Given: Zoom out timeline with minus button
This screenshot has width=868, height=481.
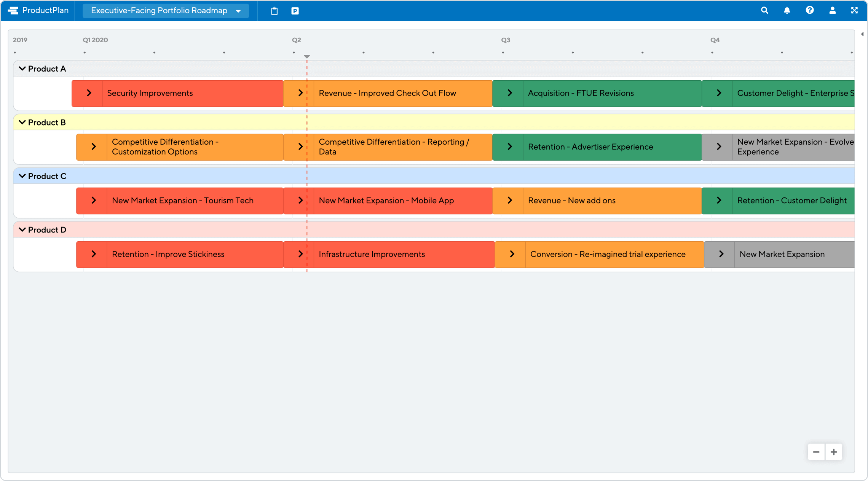Looking at the screenshot, I should coord(816,452).
